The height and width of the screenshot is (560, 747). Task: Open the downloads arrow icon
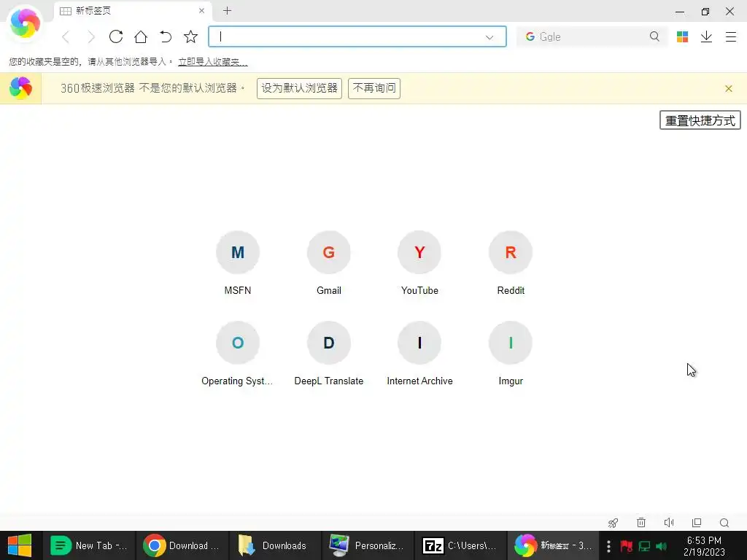[x=706, y=36]
